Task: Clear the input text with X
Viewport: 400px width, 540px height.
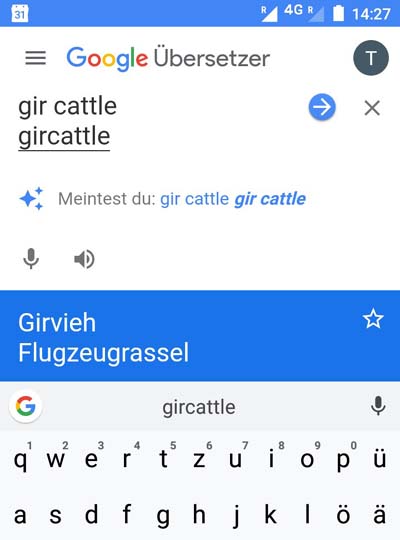Action: pos(372,108)
